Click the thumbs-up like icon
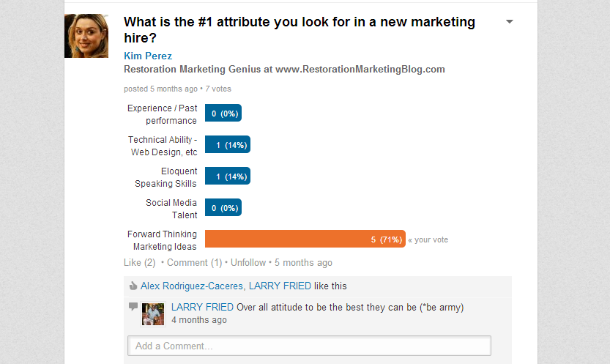Viewport: 610px width, 364px height. click(x=133, y=286)
